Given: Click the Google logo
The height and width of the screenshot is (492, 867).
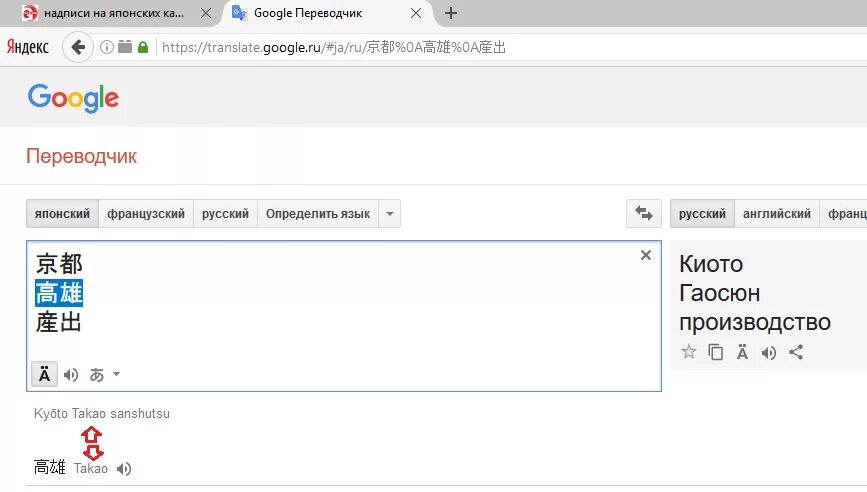Looking at the screenshot, I should tap(74, 98).
